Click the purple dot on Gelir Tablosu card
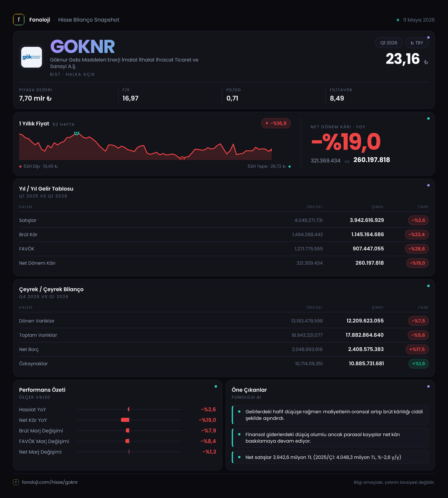 (x=428, y=185)
